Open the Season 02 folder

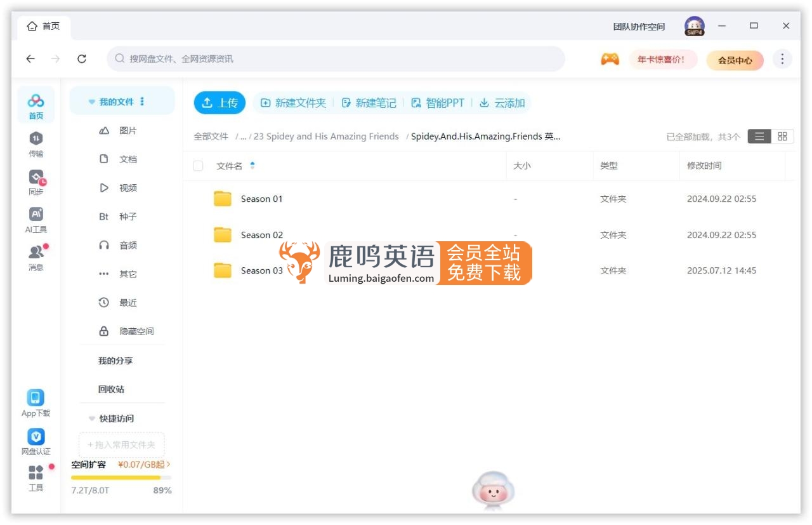point(263,234)
